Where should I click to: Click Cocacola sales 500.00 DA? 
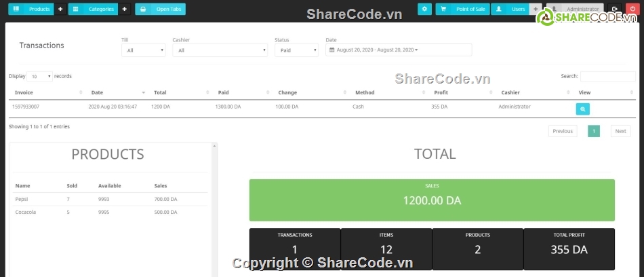point(165,213)
